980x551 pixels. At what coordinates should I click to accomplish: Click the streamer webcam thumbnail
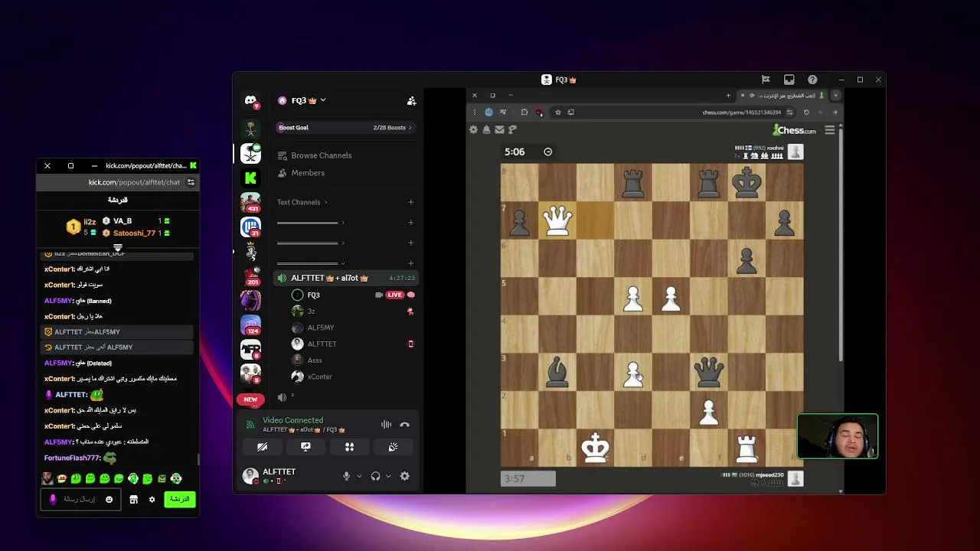tap(838, 436)
